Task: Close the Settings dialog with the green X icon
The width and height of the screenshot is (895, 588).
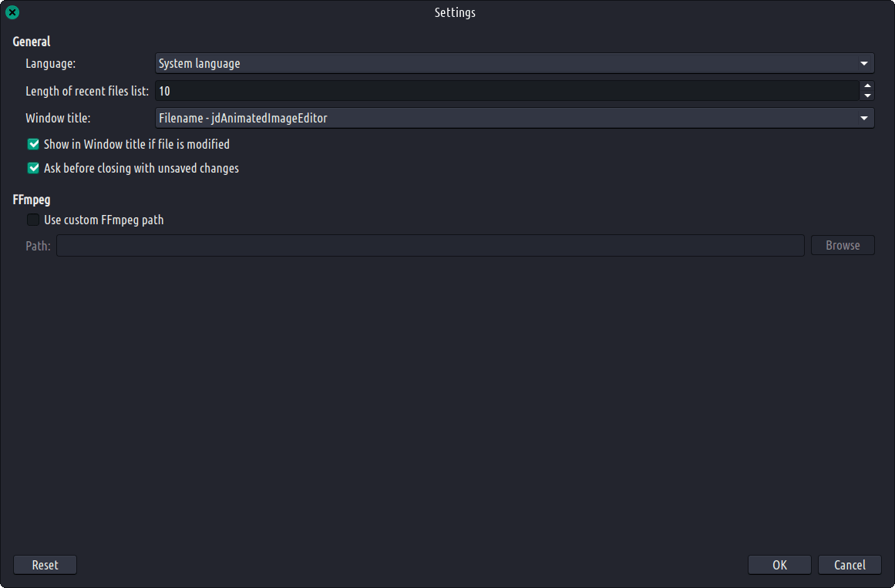Action: (x=12, y=12)
